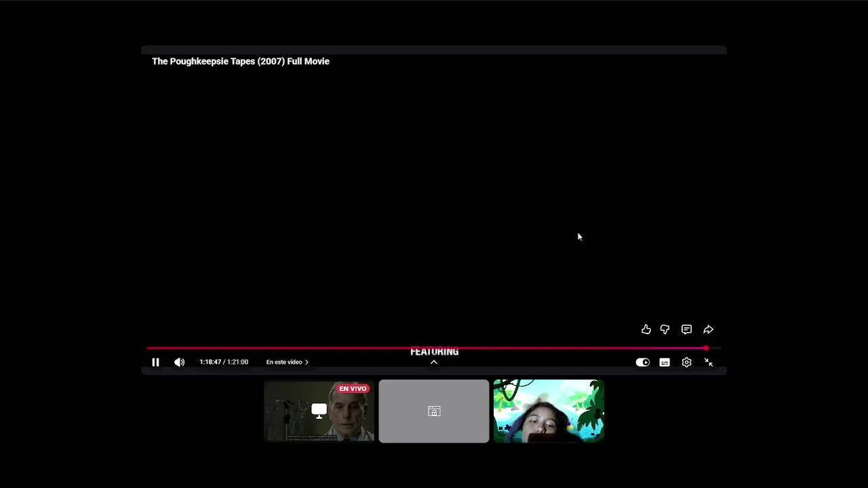Turn on subtitles captions button
The width and height of the screenshot is (868, 488).
click(x=665, y=363)
